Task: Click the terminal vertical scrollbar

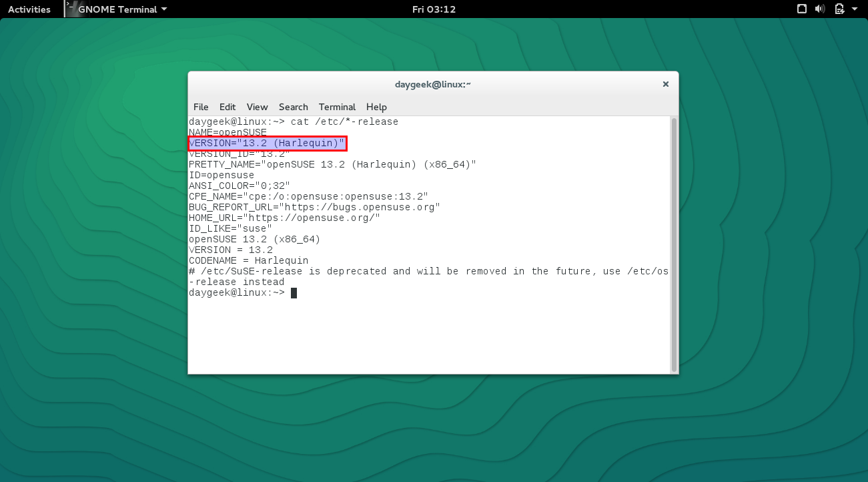Action: tap(674, 244)
